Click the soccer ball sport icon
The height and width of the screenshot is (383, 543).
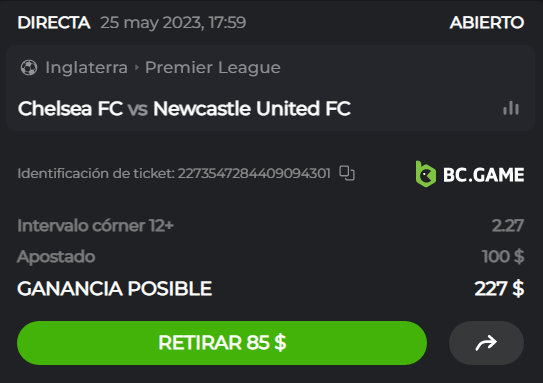pyautogui.click(x=29, y=68)
